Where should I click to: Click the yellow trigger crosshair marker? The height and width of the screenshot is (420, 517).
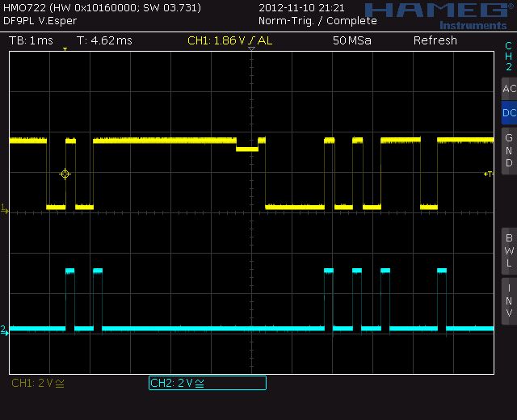tap(65, 174)
